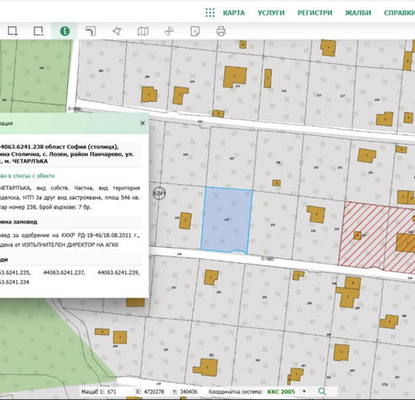Open the note sheet tool
Screen dimensions: 415x400
pos(195,31)
